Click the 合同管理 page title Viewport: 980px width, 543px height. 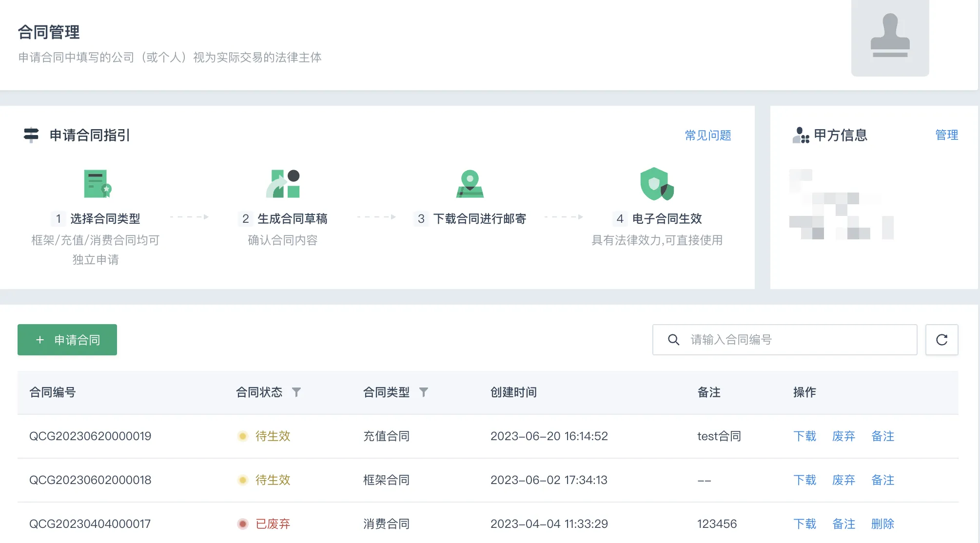click(x=49, y=32)
